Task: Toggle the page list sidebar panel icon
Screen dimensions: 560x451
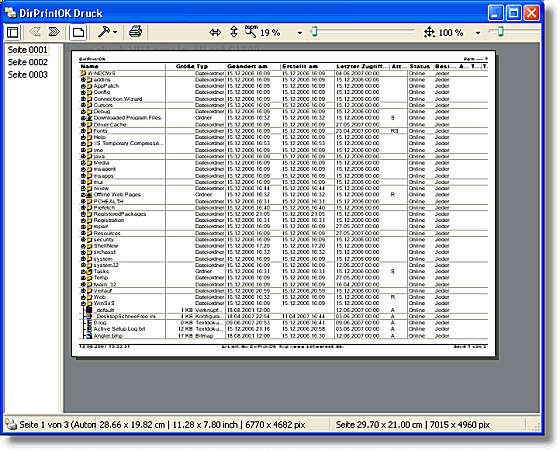Action: point(12,32)
